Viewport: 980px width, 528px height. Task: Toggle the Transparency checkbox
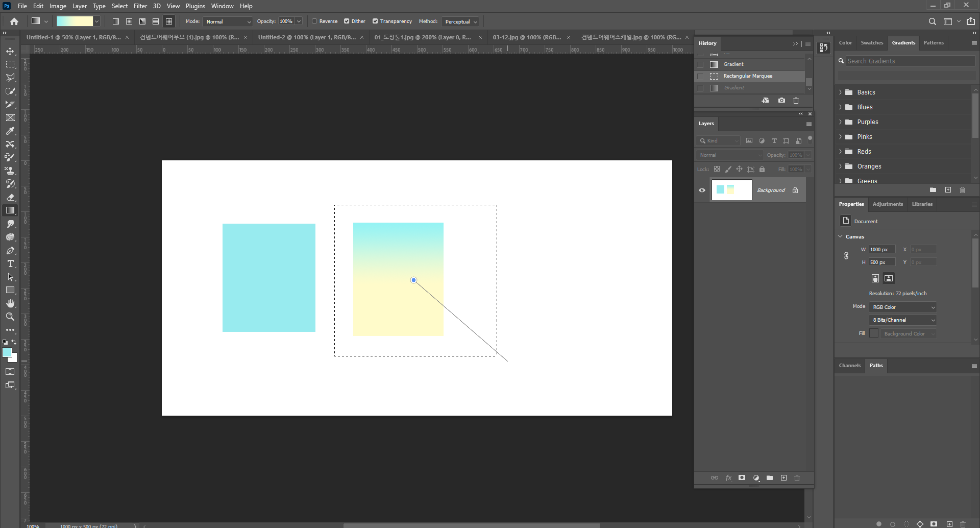[375, 21]
